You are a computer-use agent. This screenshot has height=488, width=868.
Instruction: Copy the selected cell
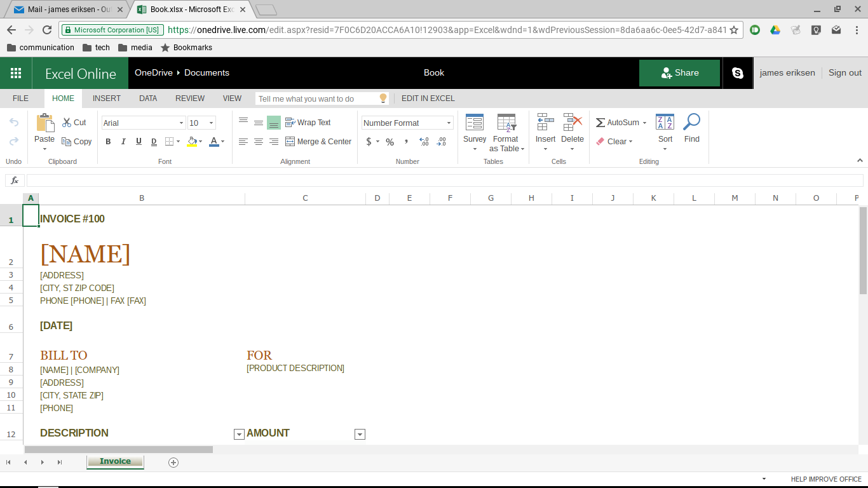(77, 142)
